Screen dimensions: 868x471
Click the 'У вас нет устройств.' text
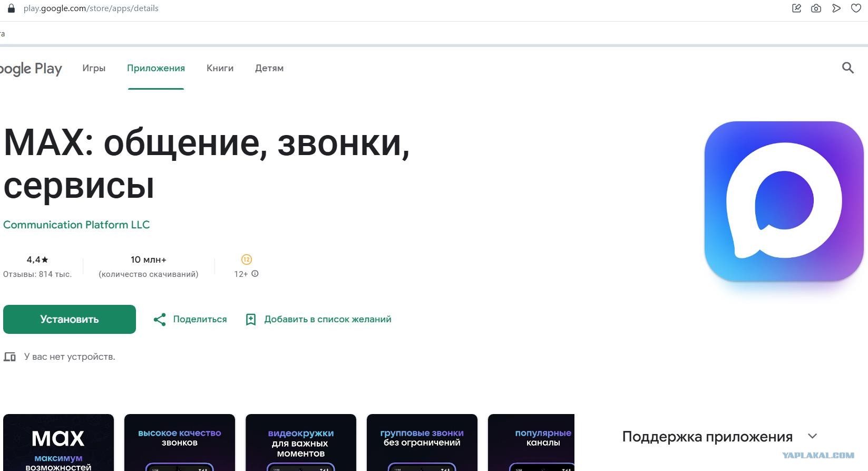point(70,357)
